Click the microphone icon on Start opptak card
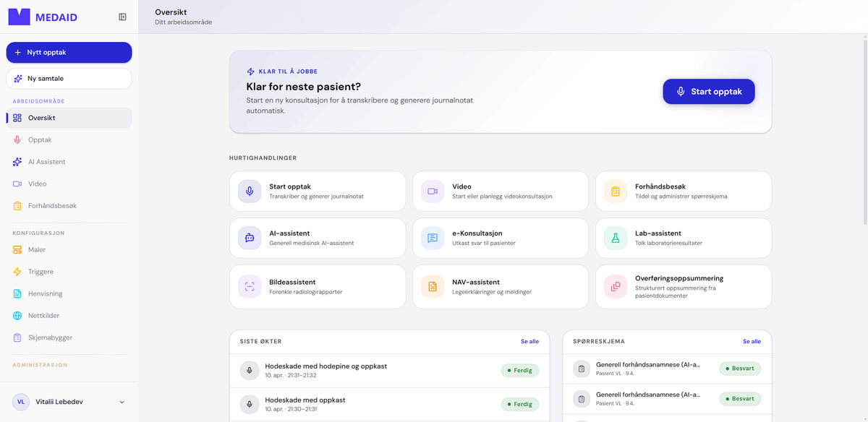868x422 pixels. [250, 191]
